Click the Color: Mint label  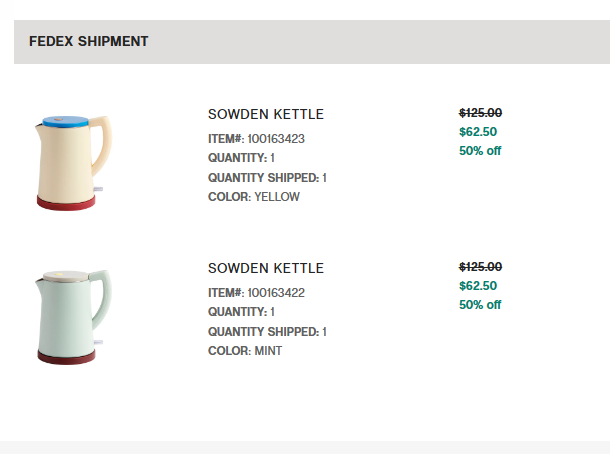pyautogui.click(x=245, y=351)
